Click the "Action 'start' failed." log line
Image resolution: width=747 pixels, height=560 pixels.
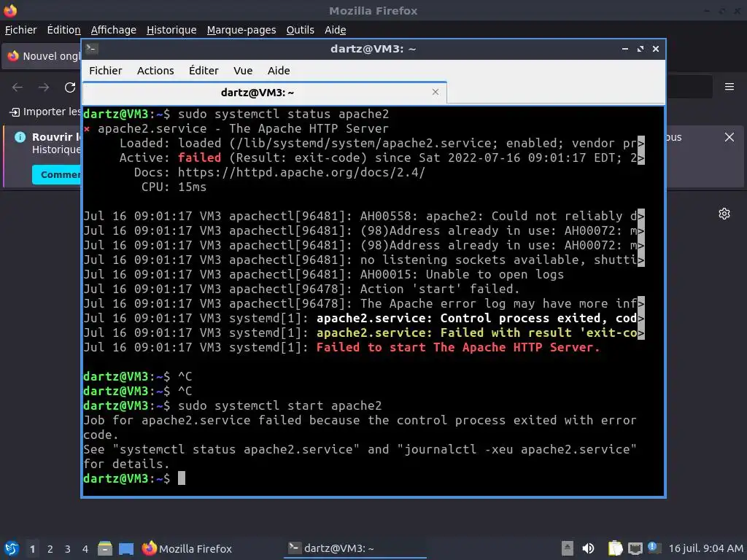(x=440, y=289)
